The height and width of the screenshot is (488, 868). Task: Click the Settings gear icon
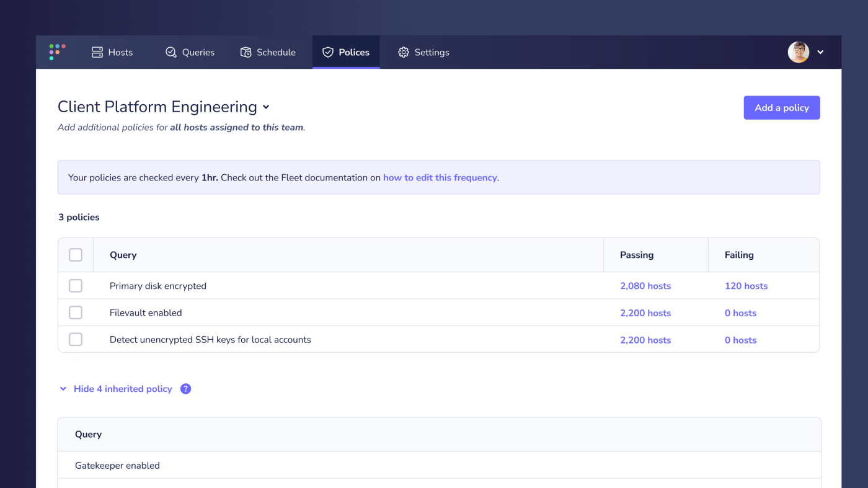404,52
